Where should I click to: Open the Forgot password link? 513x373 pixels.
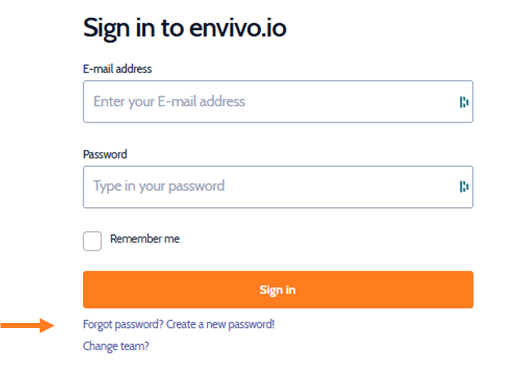[x=179, y=324]
